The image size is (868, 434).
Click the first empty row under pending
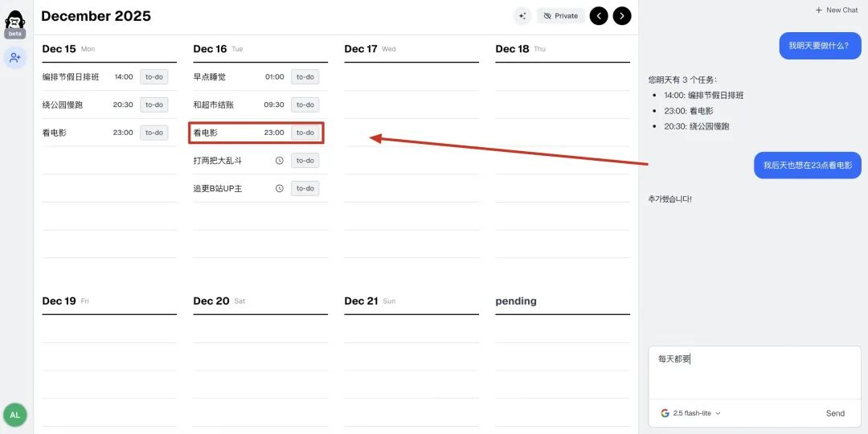click(562, 329)
